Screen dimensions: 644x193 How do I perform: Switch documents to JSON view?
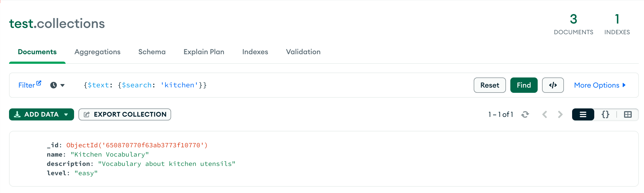coord(605,114)
